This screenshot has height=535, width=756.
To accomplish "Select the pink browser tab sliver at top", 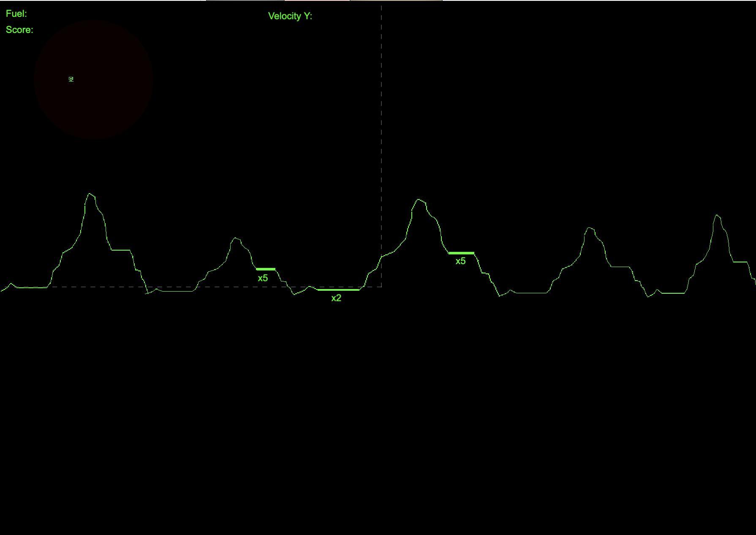I will [x=317, y=1].
